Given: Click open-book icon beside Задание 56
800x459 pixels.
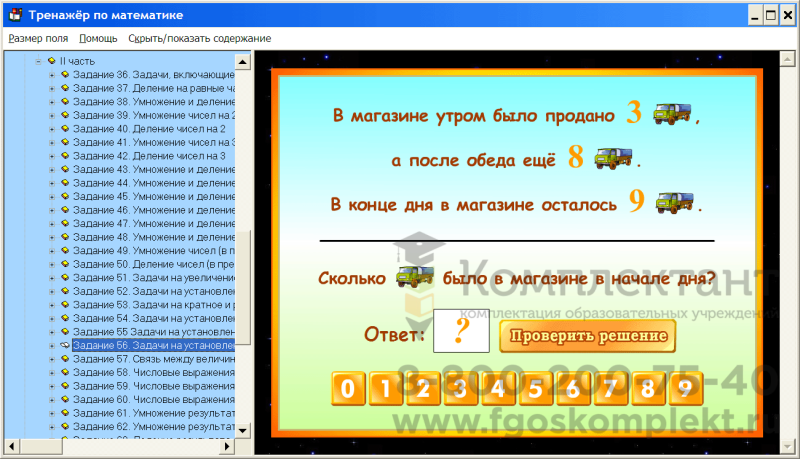Looking at the screenshot, I should (65, 345).
